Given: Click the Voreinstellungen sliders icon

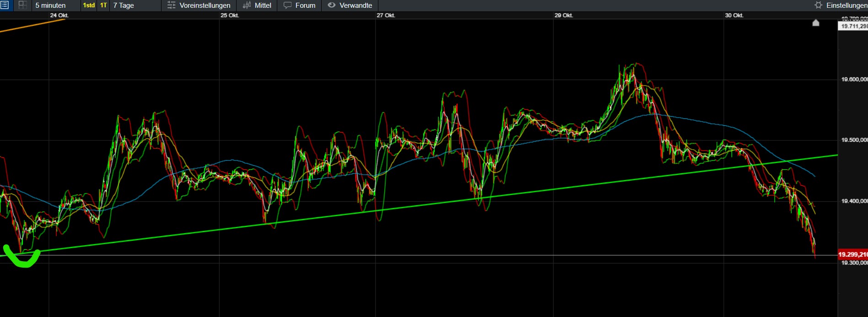Looking at the screenshot, I should click(x=171, y=5).
